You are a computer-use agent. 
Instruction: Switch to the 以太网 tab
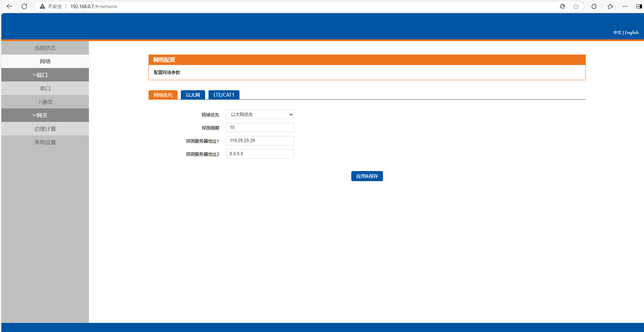pyautogui.click(x=193, y=95)
